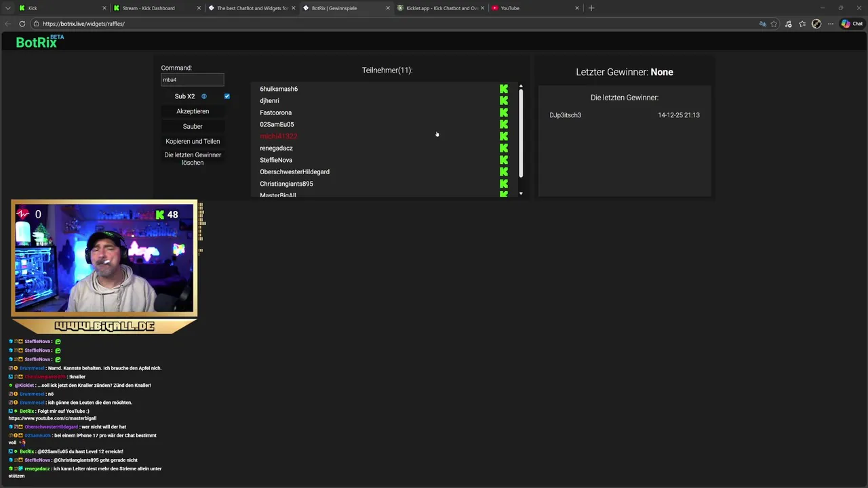
Task: Open the favorites list icon
Action: pyautogui.click(x=802, y=24)
